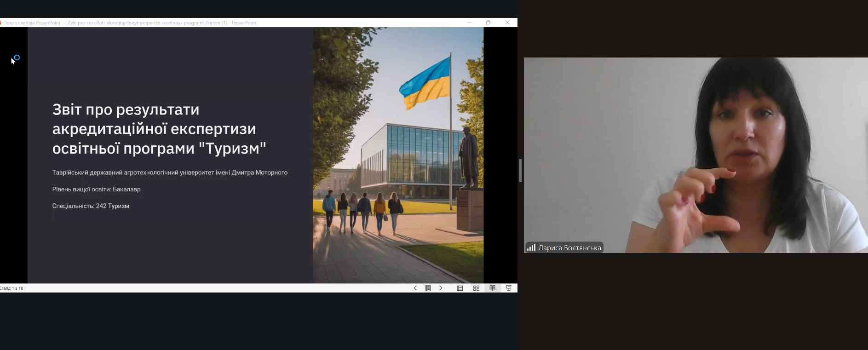Grab the divider handle between slide and video
This screenshot has height=350, width=868.
pyautogui.click(x=520, y=171)
